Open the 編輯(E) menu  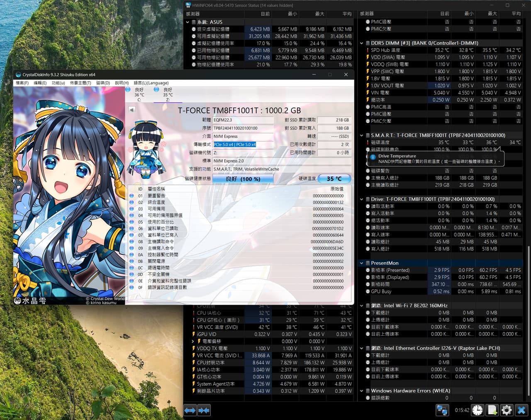click(40, 83)
